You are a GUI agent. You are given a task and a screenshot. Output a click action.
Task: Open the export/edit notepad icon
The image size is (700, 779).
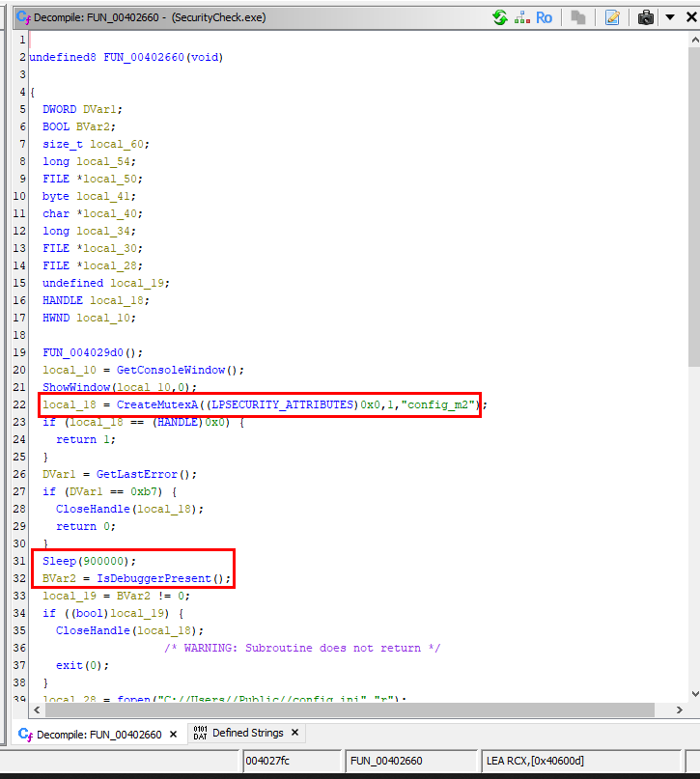pyautogui.click(x=612, y=17)
